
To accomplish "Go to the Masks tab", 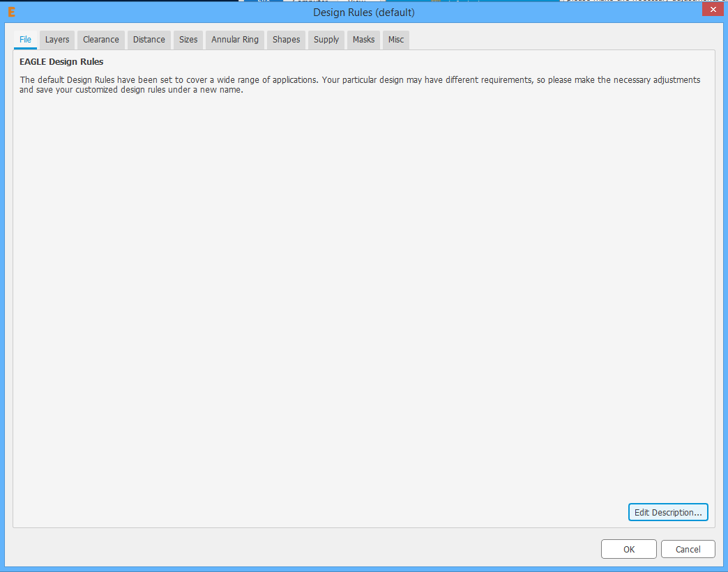I will click(x=363, y=40).
